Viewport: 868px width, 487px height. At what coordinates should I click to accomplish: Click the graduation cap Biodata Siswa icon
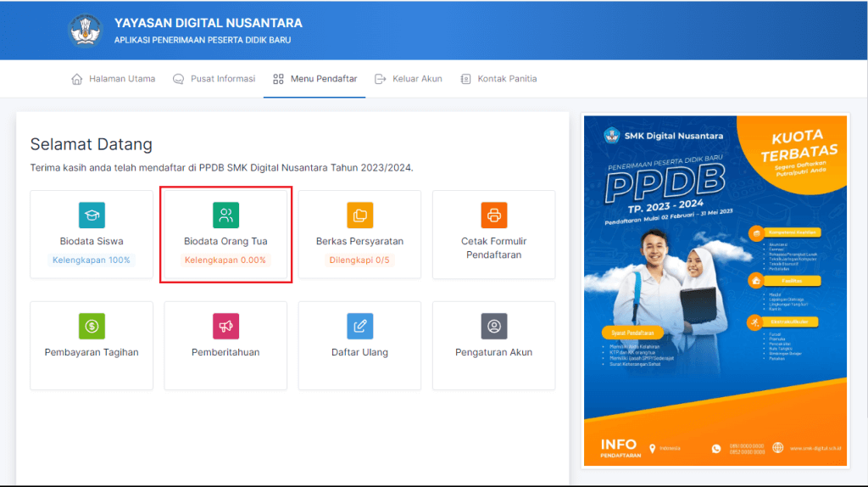pyautogui.click(x=92, y=216)
